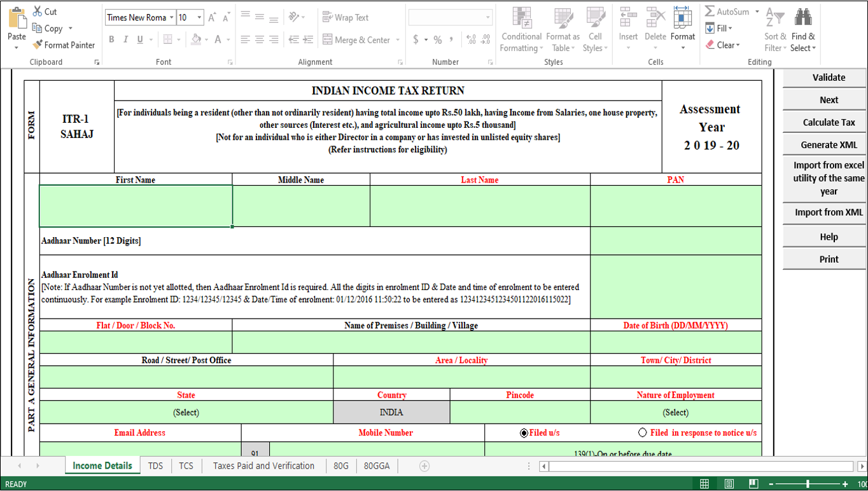Viewport: 868px width, 491px height.
Task: Click the increase font size icon
Action: (213, 18)
